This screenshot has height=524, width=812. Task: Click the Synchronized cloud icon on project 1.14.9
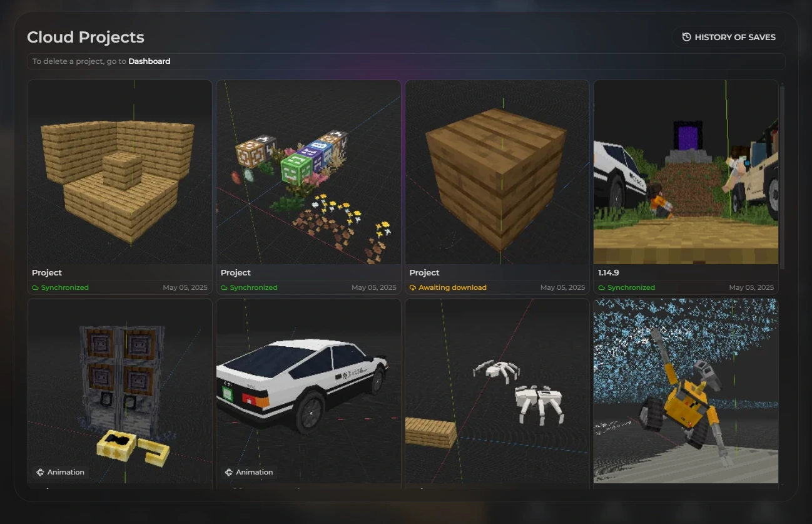602,288
